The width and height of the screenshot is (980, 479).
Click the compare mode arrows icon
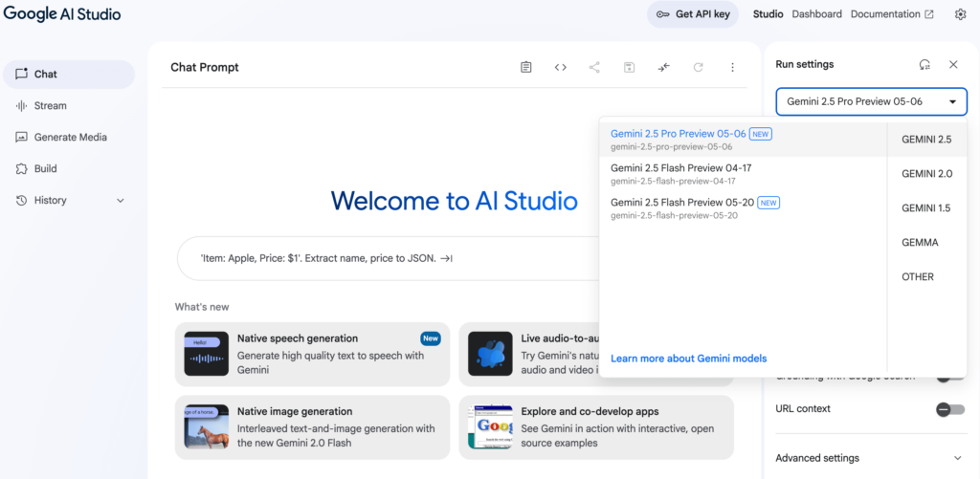(x=663, y=67)
